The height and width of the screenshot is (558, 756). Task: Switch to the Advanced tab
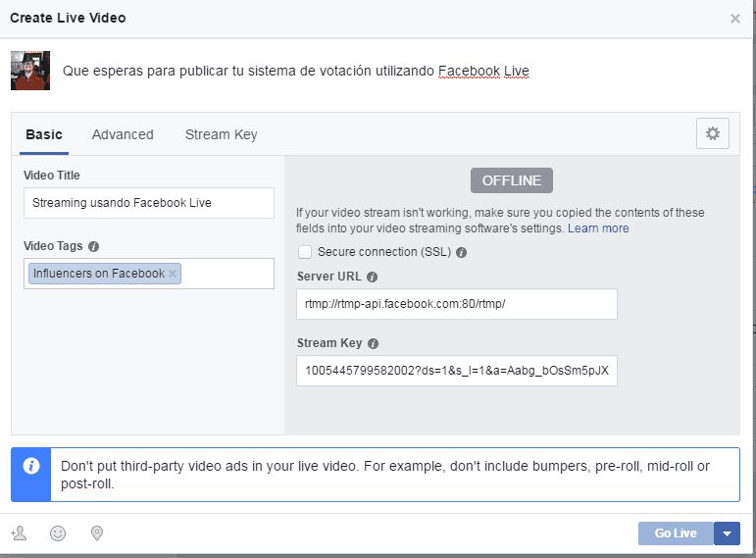coord(123,135)
